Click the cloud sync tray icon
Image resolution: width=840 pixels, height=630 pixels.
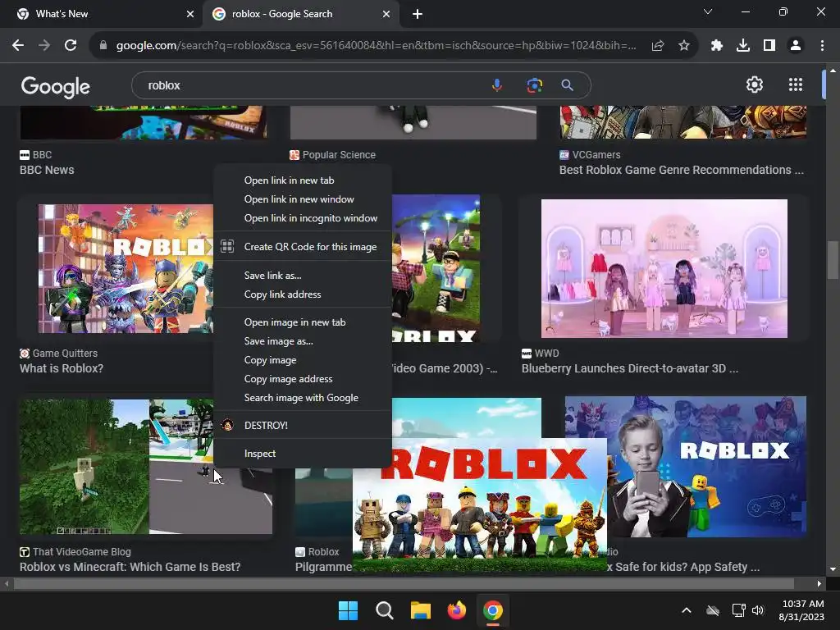(x=713, y=610)
